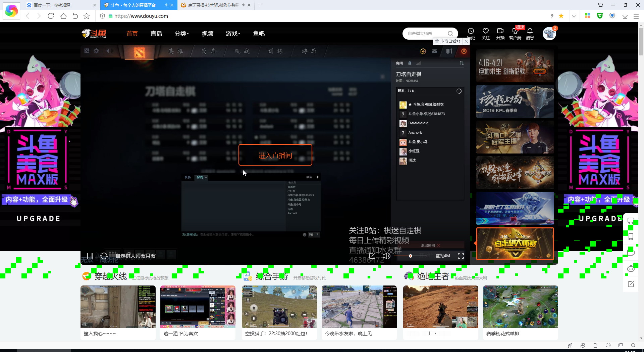Adjust the player volume slider
This screenshot has width=644, height=352.
[410, 256]
